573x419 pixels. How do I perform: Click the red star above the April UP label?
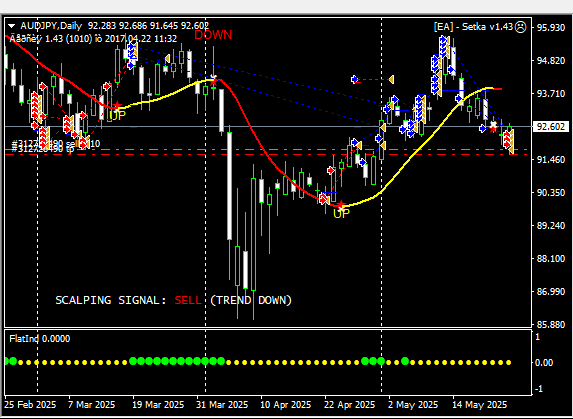coord(341,204)
